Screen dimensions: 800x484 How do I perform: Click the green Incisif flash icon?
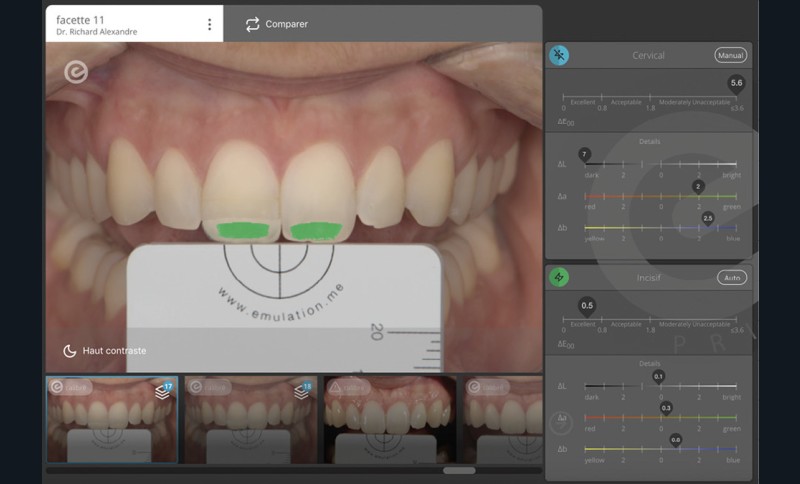(560, 277)
